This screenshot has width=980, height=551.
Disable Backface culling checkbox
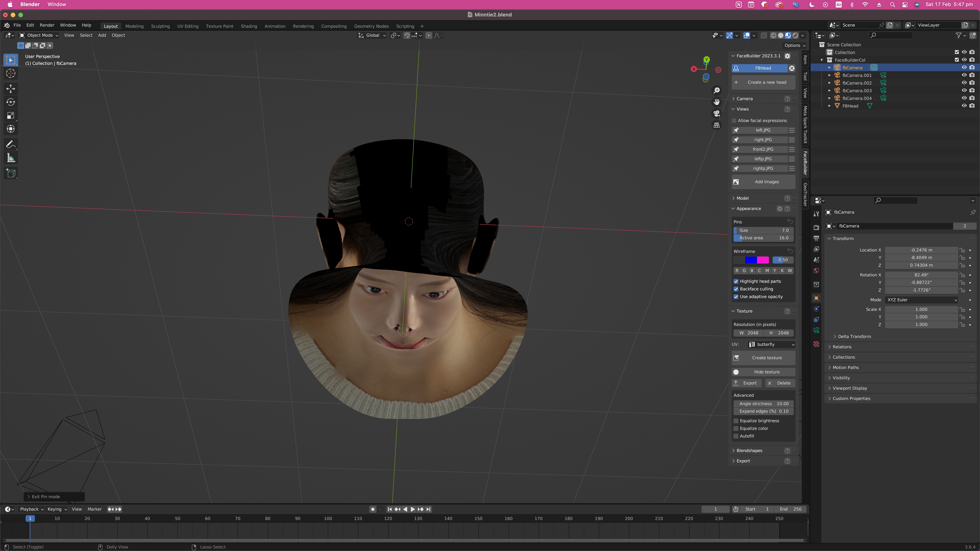point(736,289)
